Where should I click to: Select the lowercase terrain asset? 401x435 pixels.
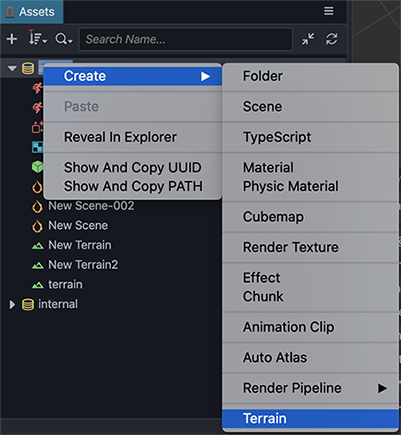65,284
